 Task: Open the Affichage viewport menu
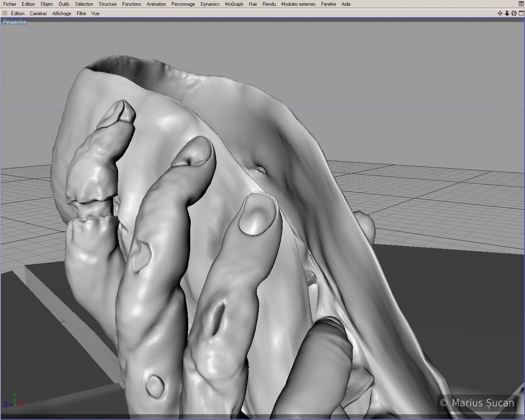[x=62, y=14]
